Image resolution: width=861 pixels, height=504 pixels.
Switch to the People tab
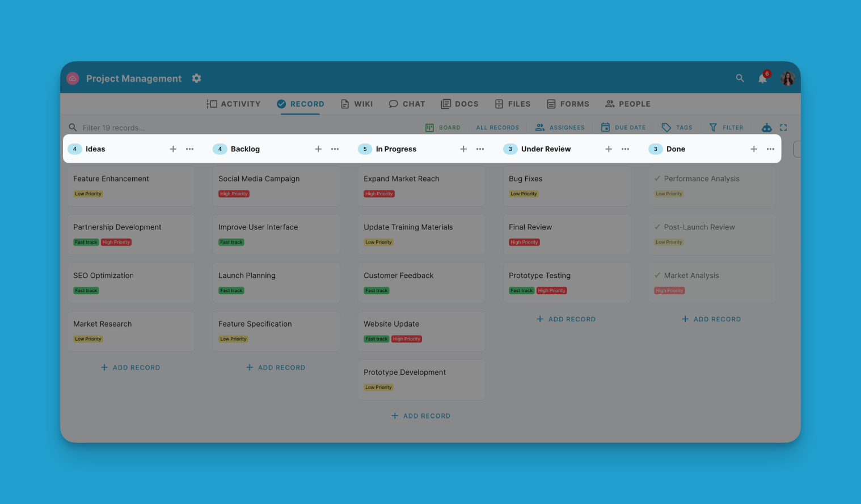click(628, 104)
